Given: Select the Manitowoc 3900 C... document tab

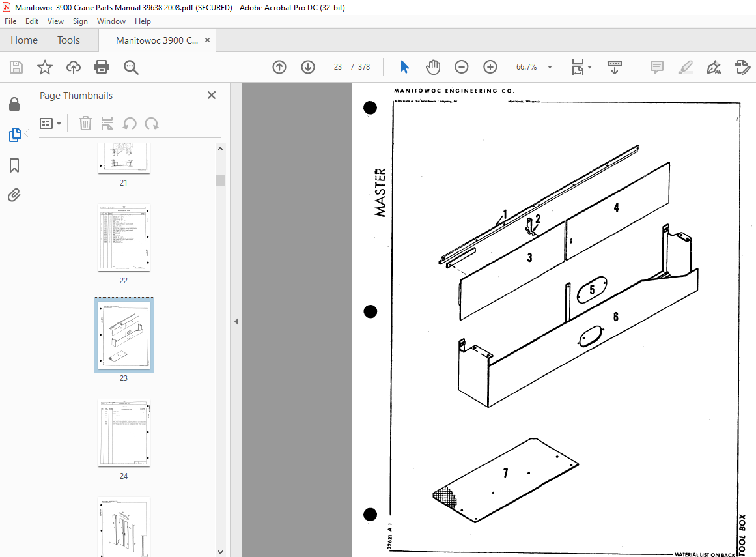Looking at the screenshot, I should (x=157, y=40).
